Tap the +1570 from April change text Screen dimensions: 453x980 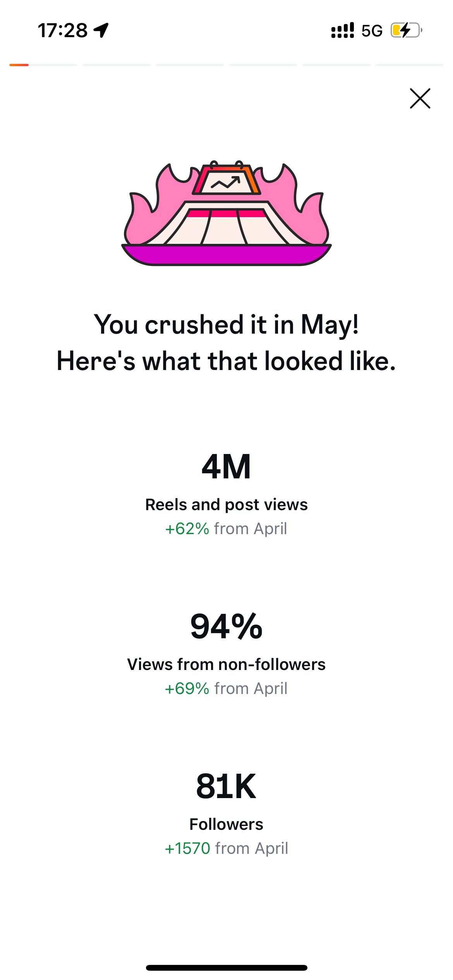226,848
